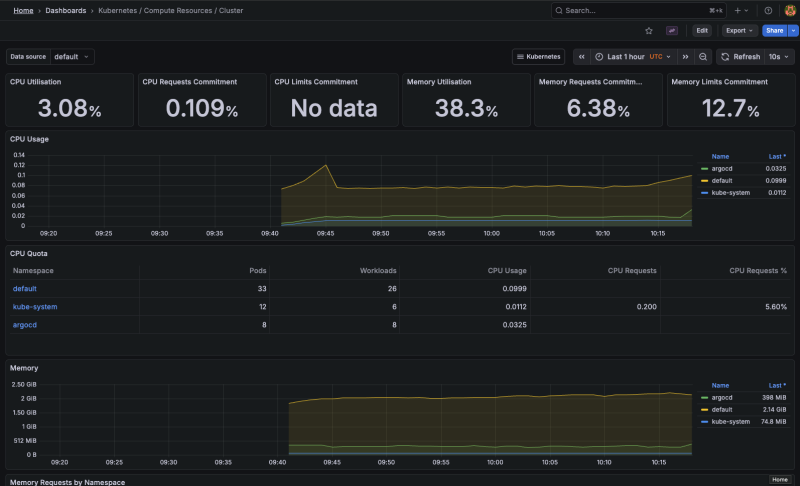This screenshot has width=800, height=486.
Task: Open the 10s refresh interval dropdown
Action: click(778, 57)
